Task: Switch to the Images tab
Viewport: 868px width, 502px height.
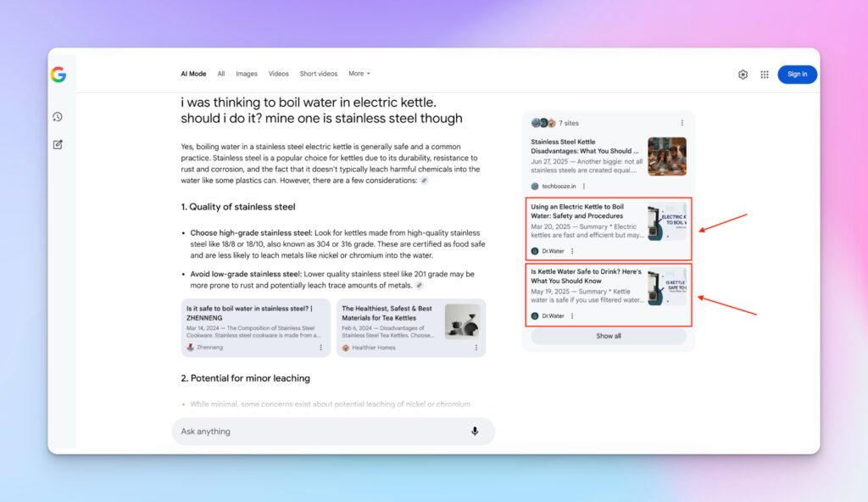Action: pos(247,74)
